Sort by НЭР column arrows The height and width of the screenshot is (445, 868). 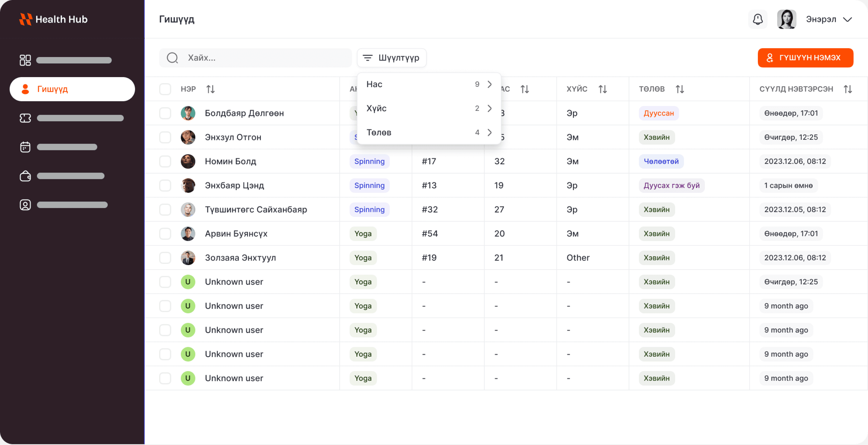pos(211,89)
